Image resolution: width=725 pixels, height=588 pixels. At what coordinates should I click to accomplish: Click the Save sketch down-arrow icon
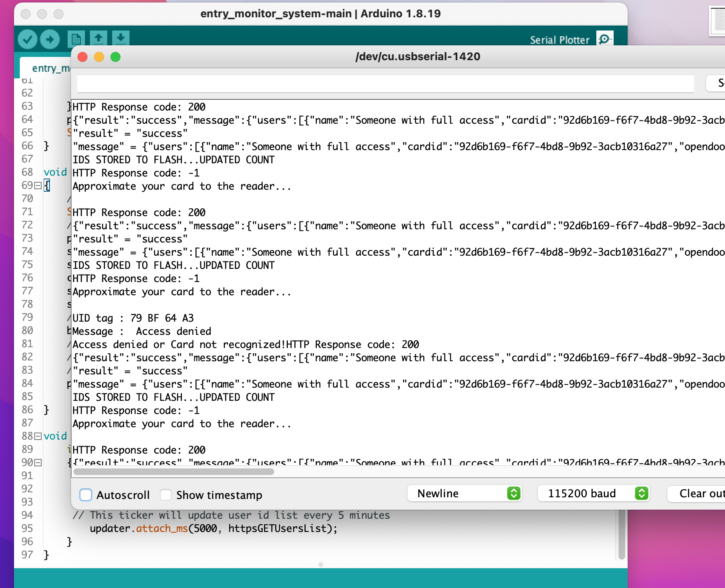coord(120,38)
